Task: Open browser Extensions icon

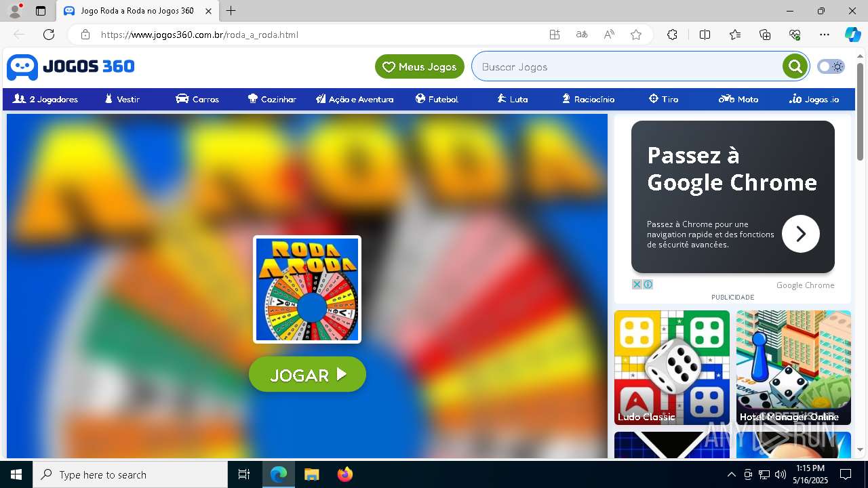Action: [x=672, y=35]
